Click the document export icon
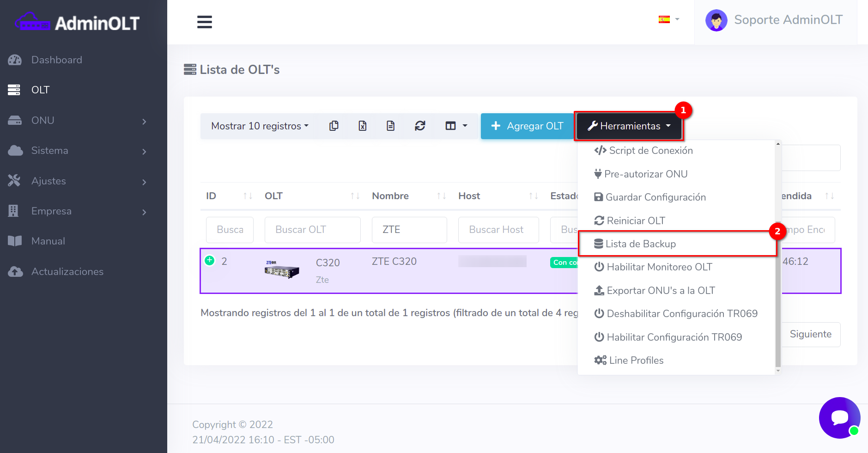Viewport: 868px width, 453px height. (390, 126)
